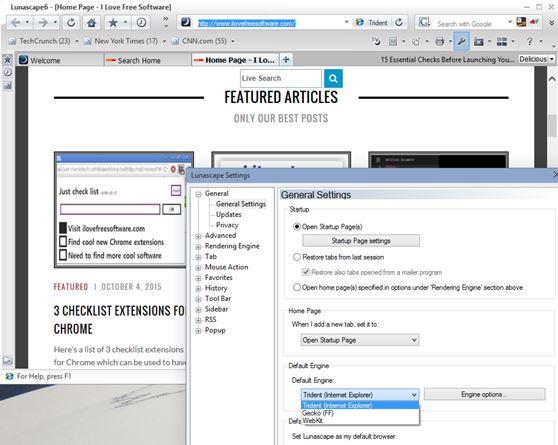This screenshot has width=558, height=445.
Task: Open the Lunascape Settings wrench icon
Action: 461,42
